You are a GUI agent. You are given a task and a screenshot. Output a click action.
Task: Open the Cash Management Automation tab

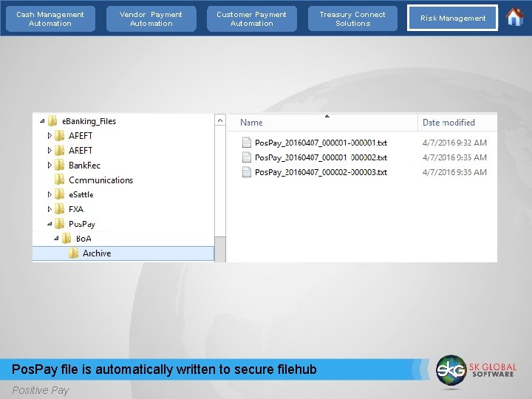click(50, 18)
